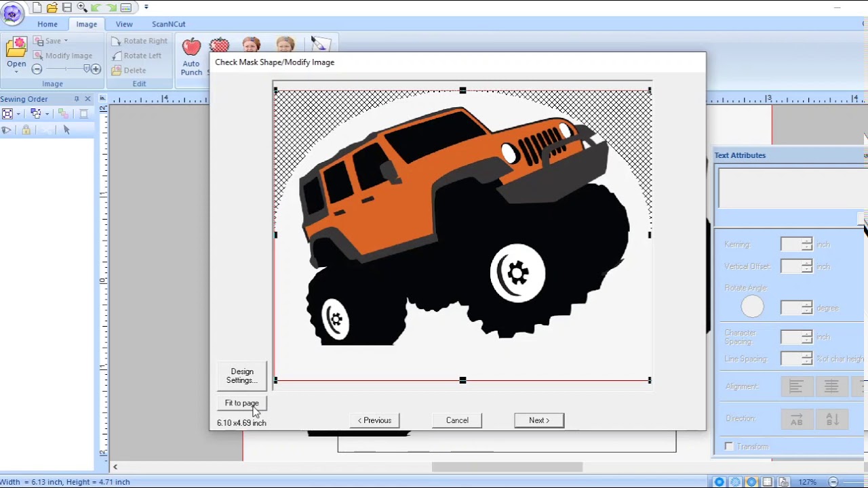Switch to the ScanNCut ribbon tab
The width and height of the screenshot is (868, 488).
click(168, 24)
